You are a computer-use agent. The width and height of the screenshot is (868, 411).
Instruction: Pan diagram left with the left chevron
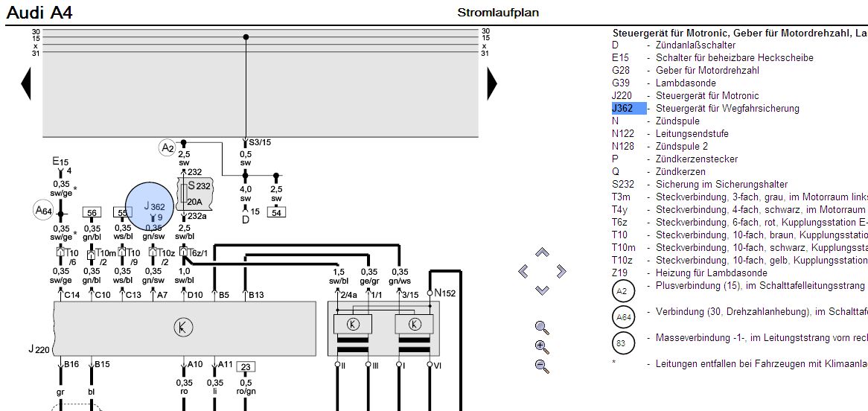pyautogui.click(x=523, y=272)
